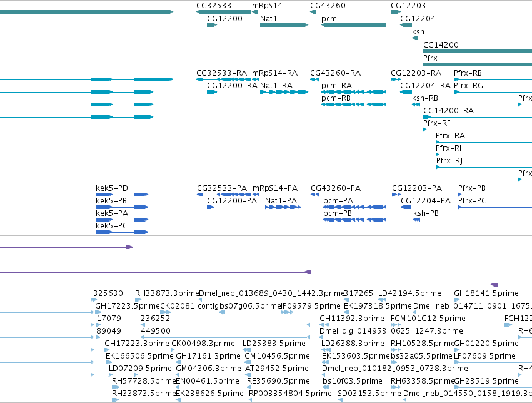Image resolution: width=532 pixels, height=403 pixels.
Task: Click EST LP07609.5prime
Action: (485, 357)
